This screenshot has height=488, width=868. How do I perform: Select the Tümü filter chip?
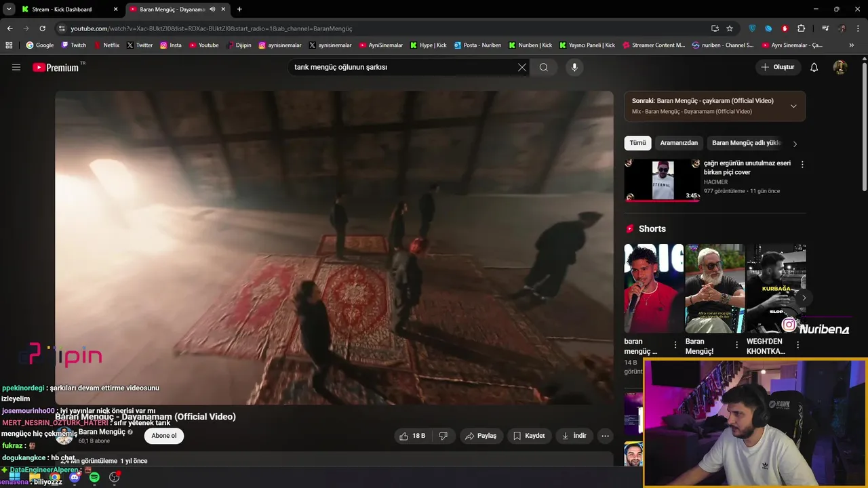[x=637, y=143]
